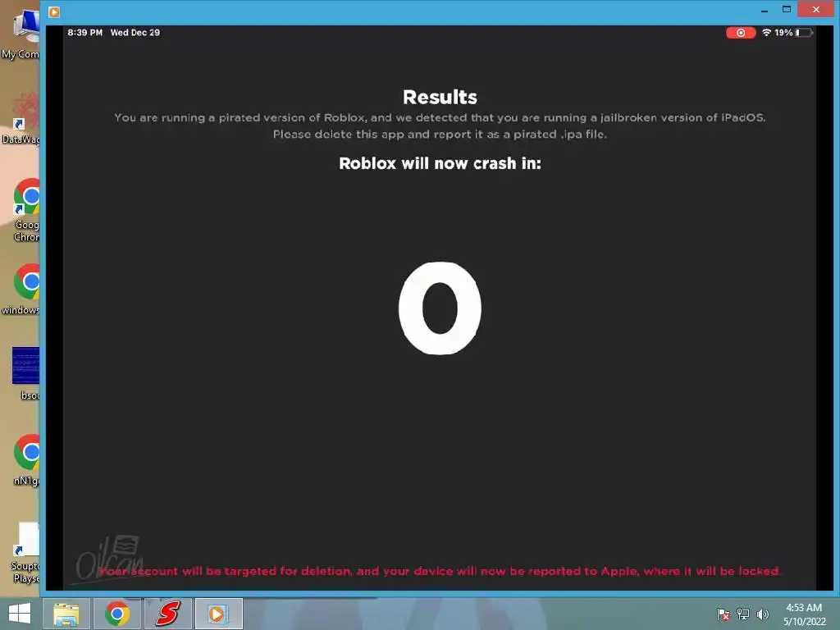Click the Wi-Fi icon in the iPad status bar
Screen dimensions: 840x630
[767, 33]
